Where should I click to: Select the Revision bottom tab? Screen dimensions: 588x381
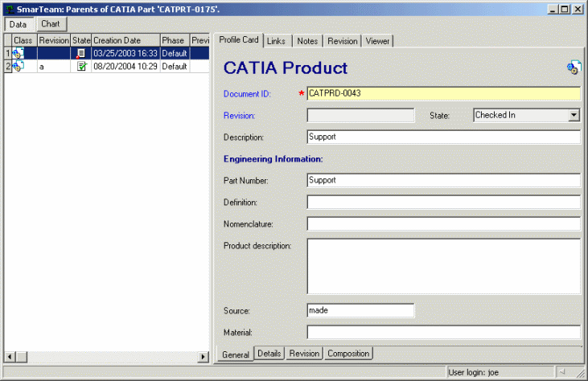click(x=304, y=354)
